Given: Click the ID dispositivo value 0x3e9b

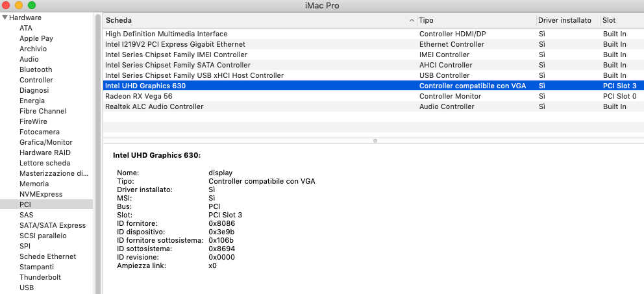Looking at the screenshot, I should click(221, 232).
